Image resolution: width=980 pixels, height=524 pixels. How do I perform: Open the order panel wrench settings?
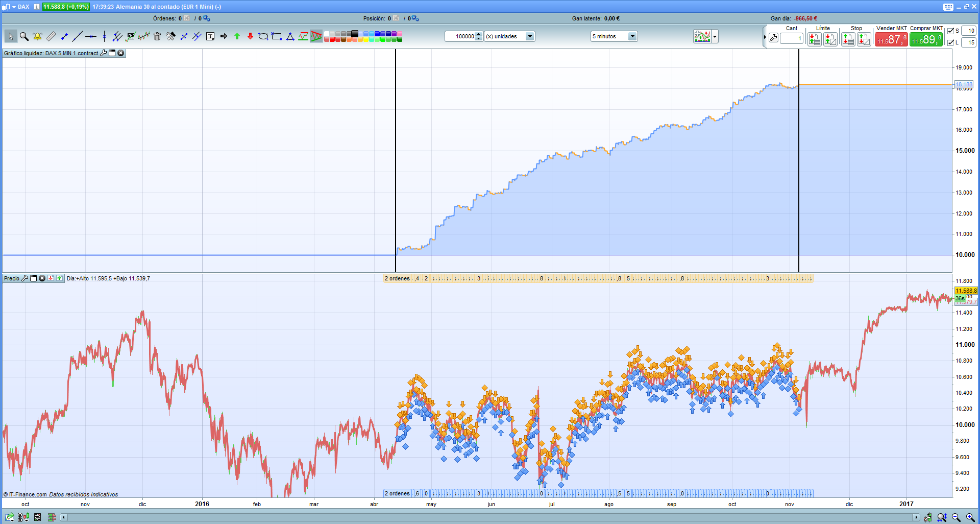774,38
